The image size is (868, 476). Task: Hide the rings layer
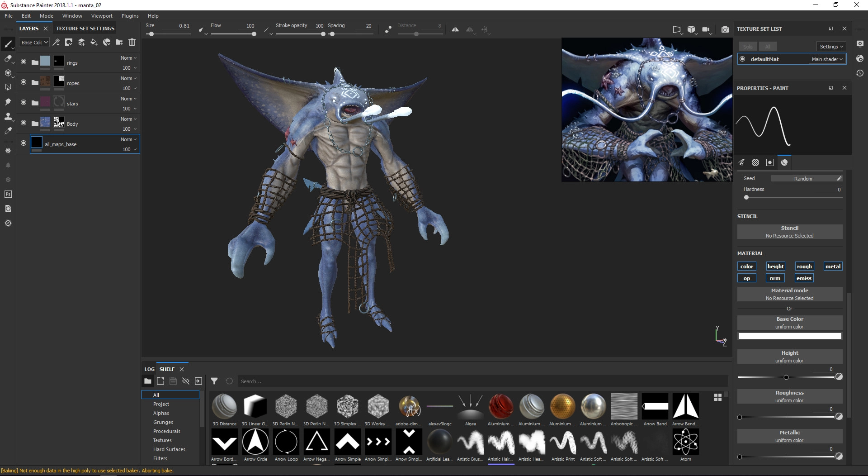[x=24, y=62]
